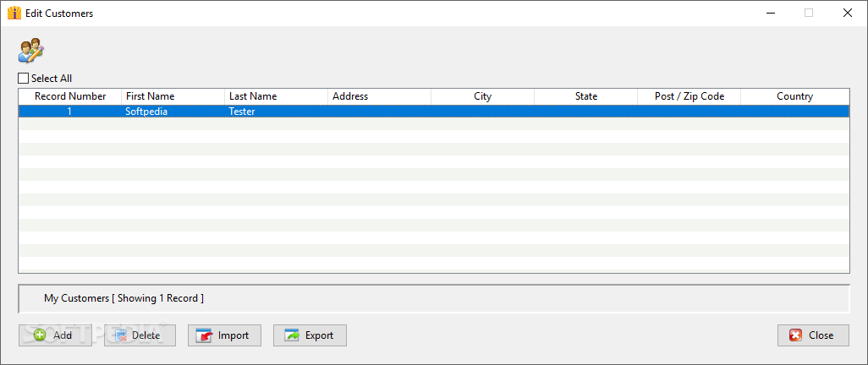Export the customer list
This screenshot has width=868, height=365.
click(x=310, y=335)
